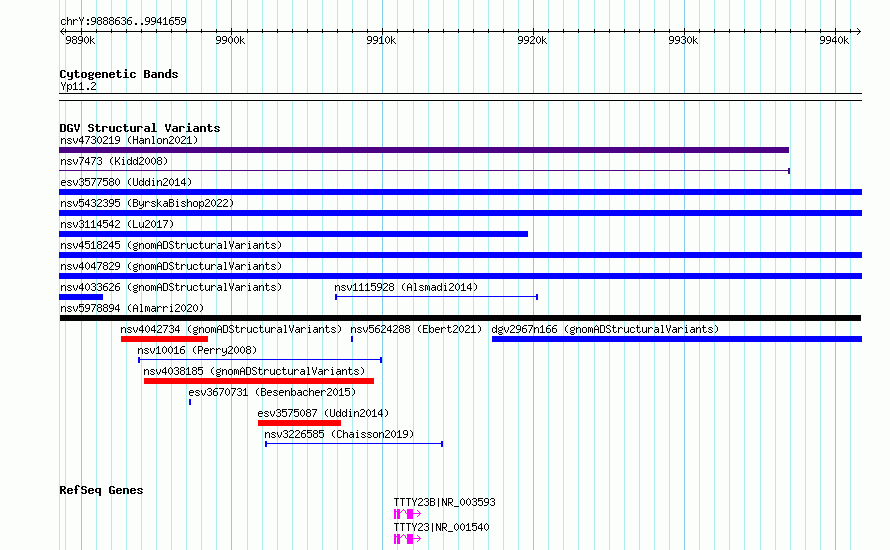Open nsv4038185 gnomAD variant label
The width and height of the screenshot is (890, 550).
point(254,371)
